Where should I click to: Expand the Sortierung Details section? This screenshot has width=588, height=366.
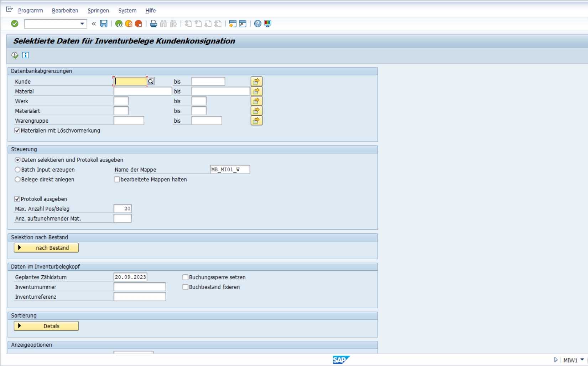coord(46,326)
